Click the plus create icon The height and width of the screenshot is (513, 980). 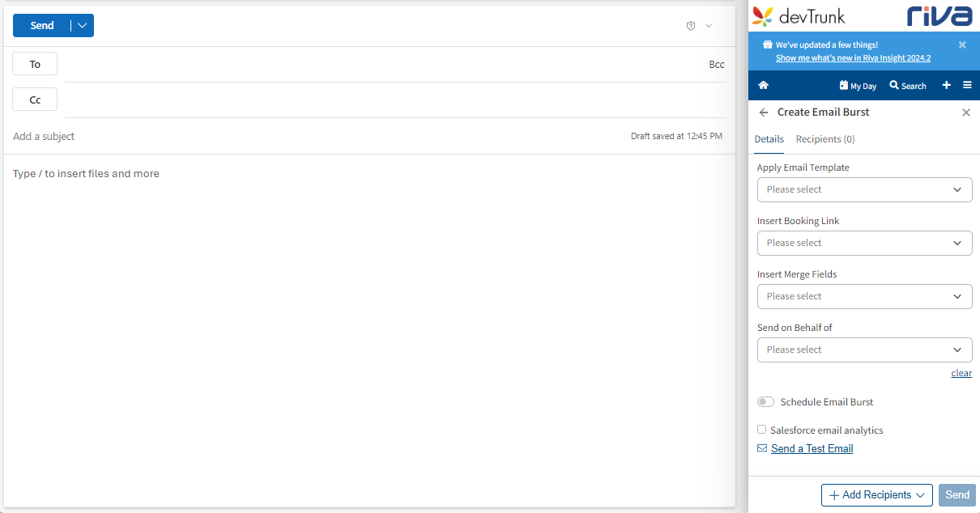pyautogui.click(x=946, y=86)
